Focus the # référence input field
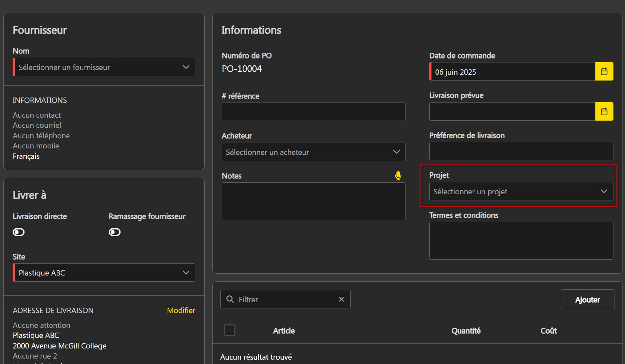Viewport: 625px width, 364px height. (313, 112)
